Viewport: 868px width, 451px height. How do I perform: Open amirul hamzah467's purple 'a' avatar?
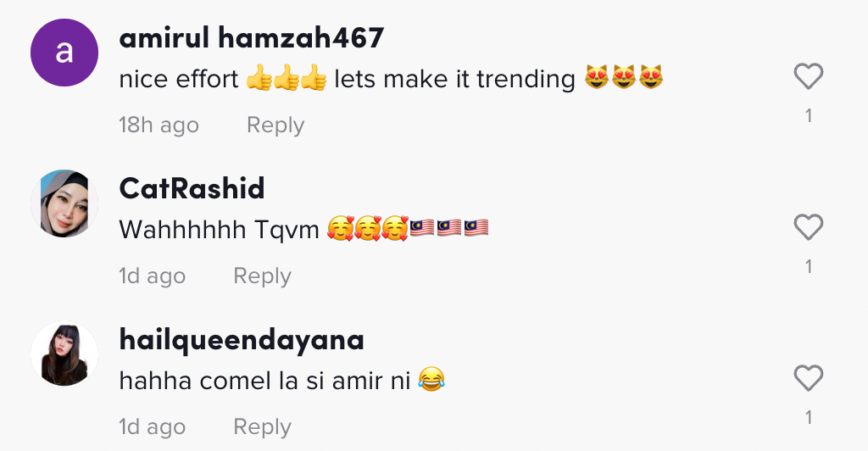[64, 53]
